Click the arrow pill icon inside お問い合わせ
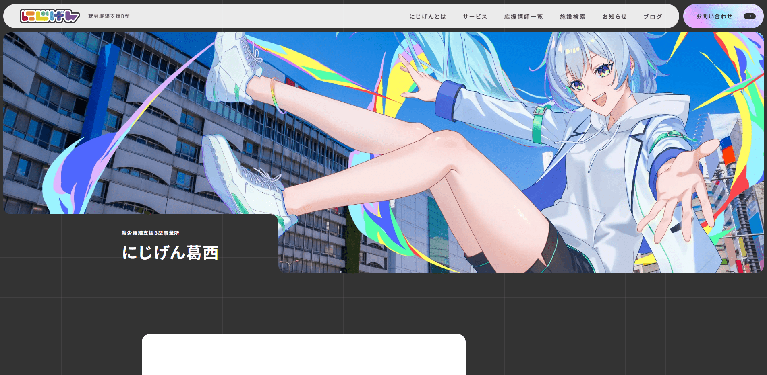Viewport: 767px width, 375px height. 749,16
